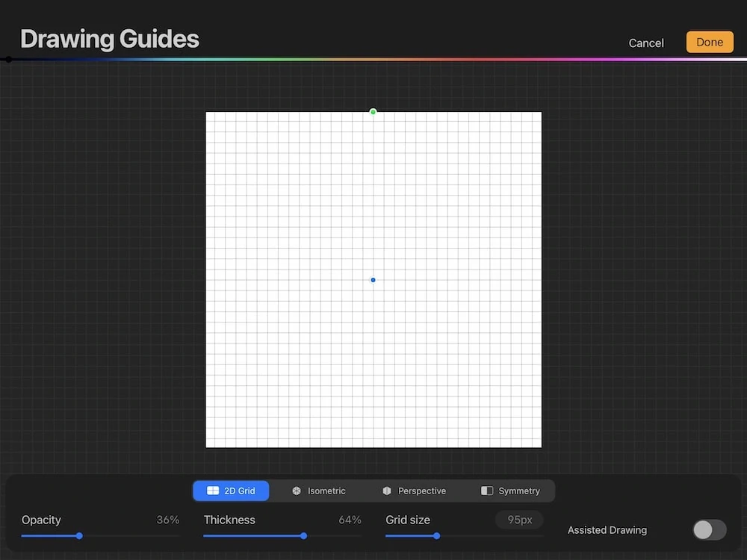Click the Opacity slider handle
The image size is (747, 560).
[x=80, y=536]
